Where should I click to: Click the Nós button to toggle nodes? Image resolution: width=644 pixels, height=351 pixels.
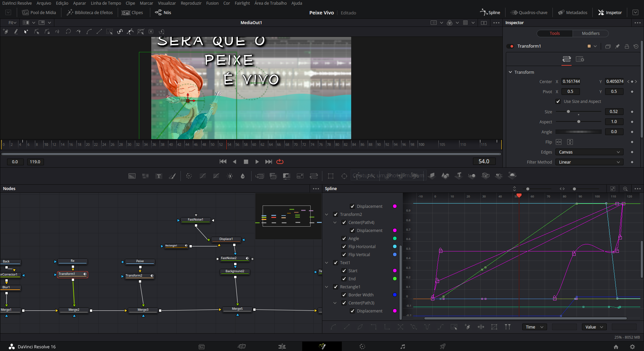(163, 12)
